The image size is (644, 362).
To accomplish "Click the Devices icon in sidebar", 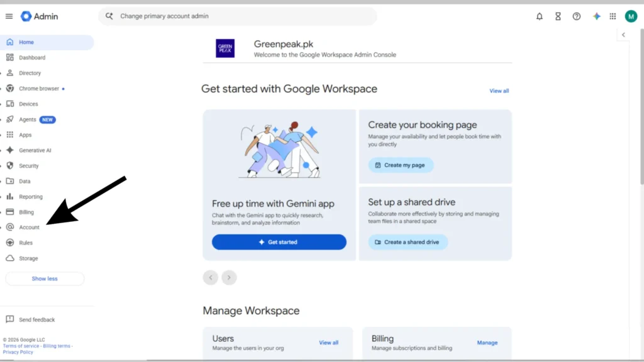I will (x=10, y=104).
